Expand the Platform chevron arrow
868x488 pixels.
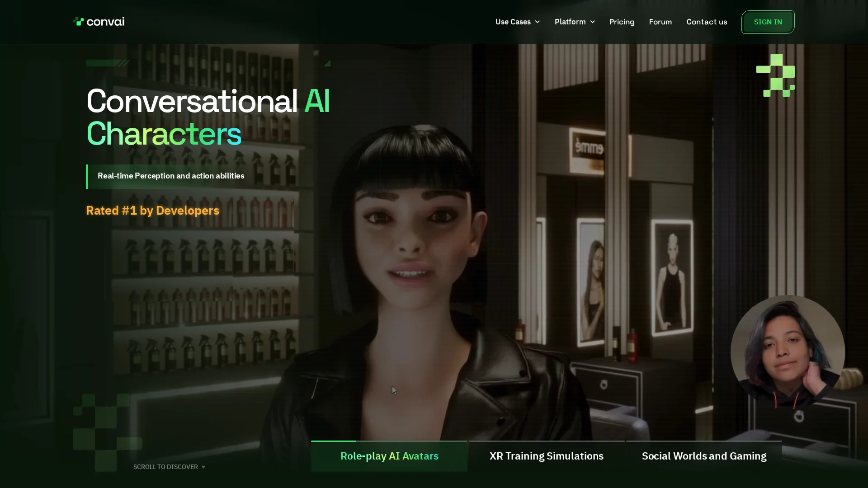pos(592,22)
